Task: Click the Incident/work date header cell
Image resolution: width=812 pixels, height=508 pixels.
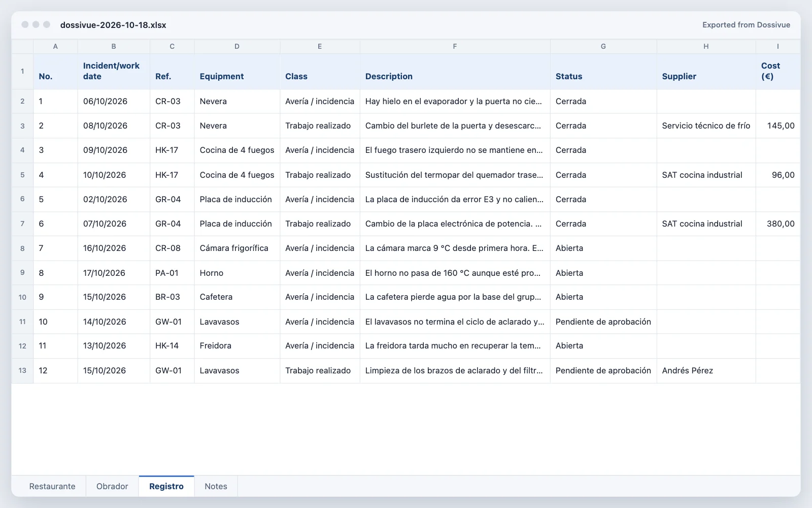Action: click(114, 72)
